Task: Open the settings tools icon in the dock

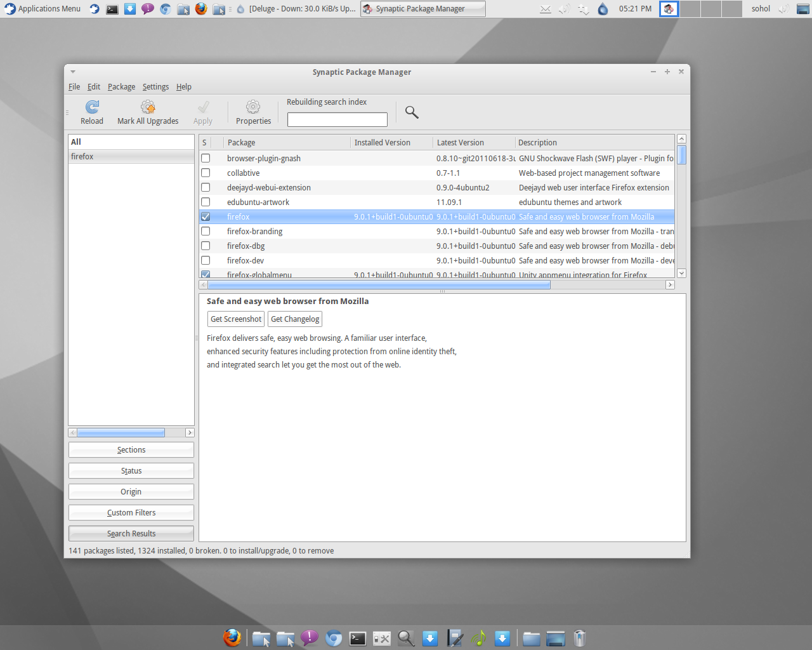Action: (x=382, y=639)
